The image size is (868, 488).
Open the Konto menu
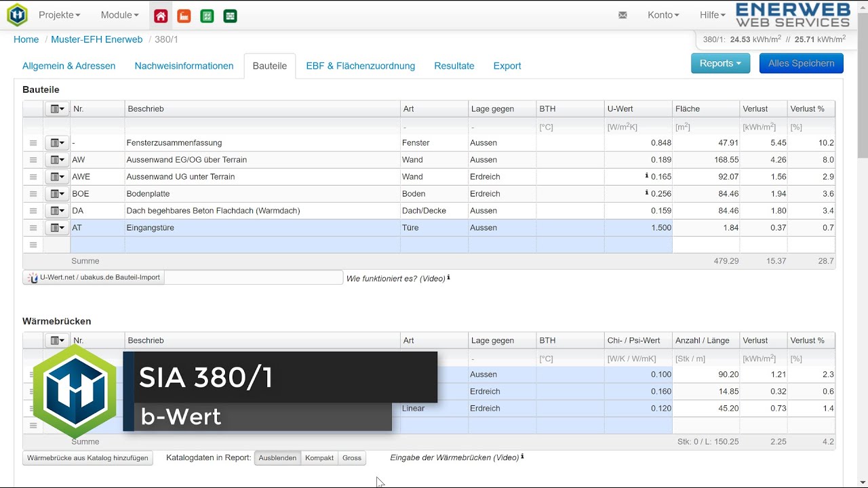[x=663, y=15]
